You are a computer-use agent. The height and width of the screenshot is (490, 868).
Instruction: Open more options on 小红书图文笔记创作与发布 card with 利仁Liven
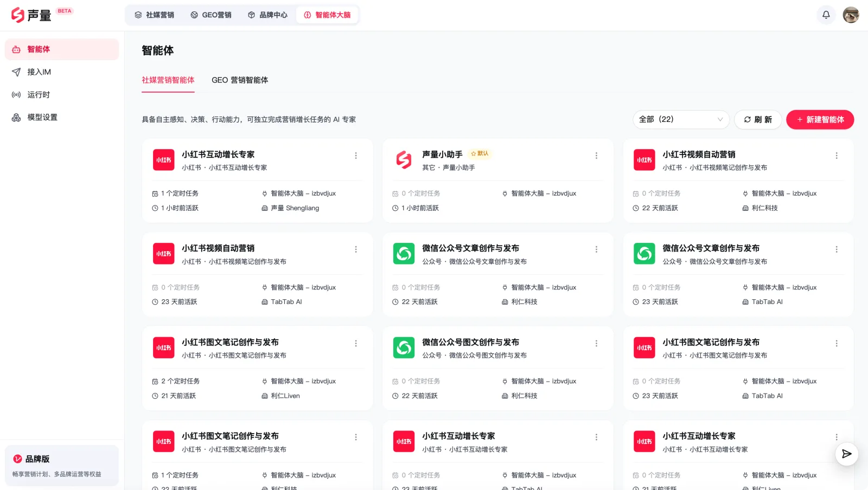click(356, 343)
